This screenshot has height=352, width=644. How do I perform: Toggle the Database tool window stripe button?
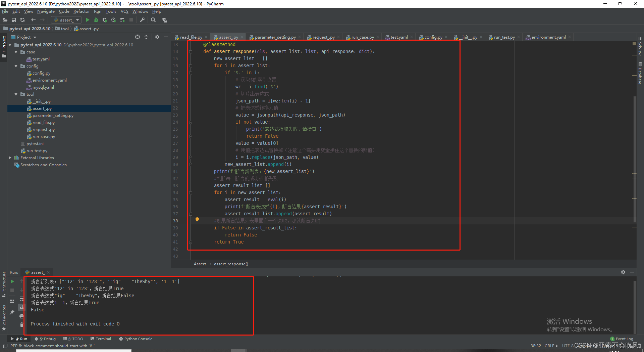(640, 73)
